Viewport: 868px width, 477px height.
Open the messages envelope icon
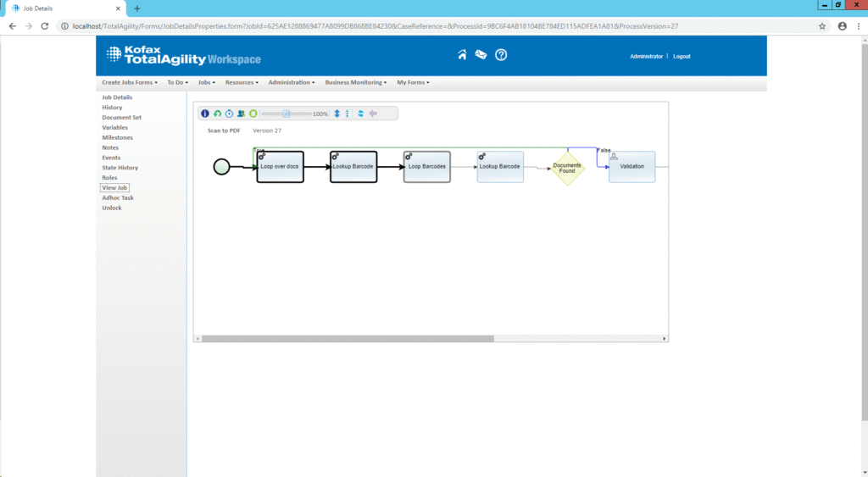tap(481, 55)
